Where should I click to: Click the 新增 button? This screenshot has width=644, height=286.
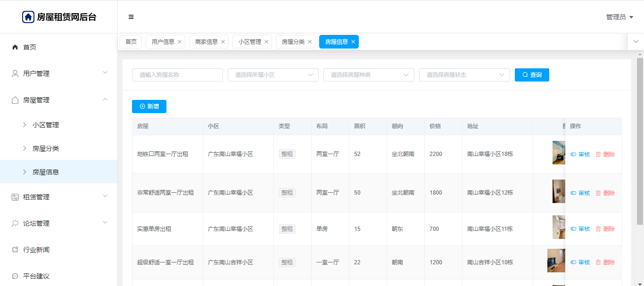pos(149,106)
